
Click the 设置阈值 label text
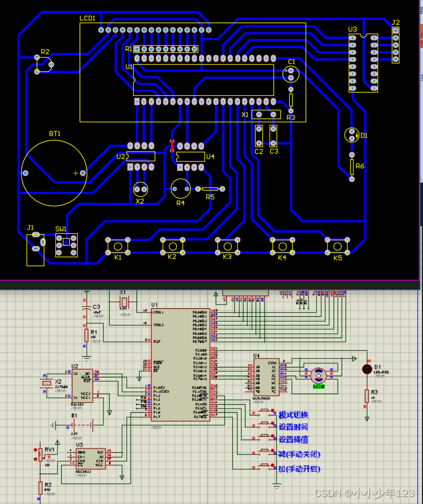(293, 439)
